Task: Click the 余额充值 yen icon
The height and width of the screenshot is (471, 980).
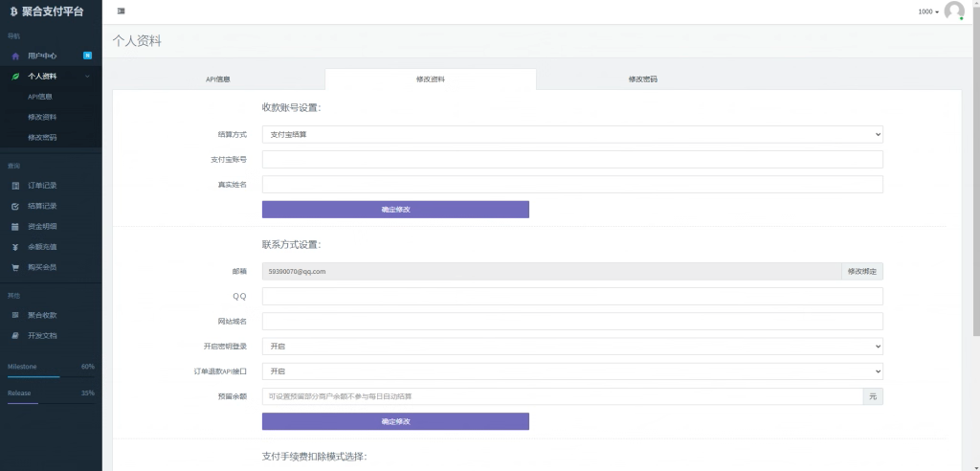Action: (x=15, y=247)
